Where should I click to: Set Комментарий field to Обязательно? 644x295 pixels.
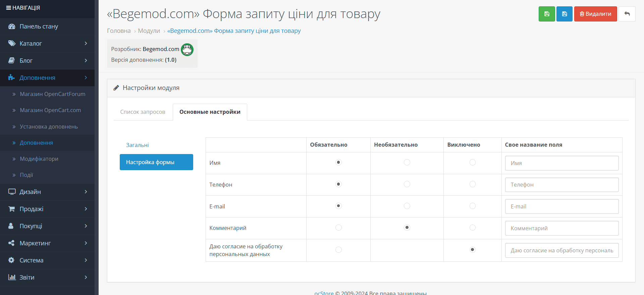[338, 228]
